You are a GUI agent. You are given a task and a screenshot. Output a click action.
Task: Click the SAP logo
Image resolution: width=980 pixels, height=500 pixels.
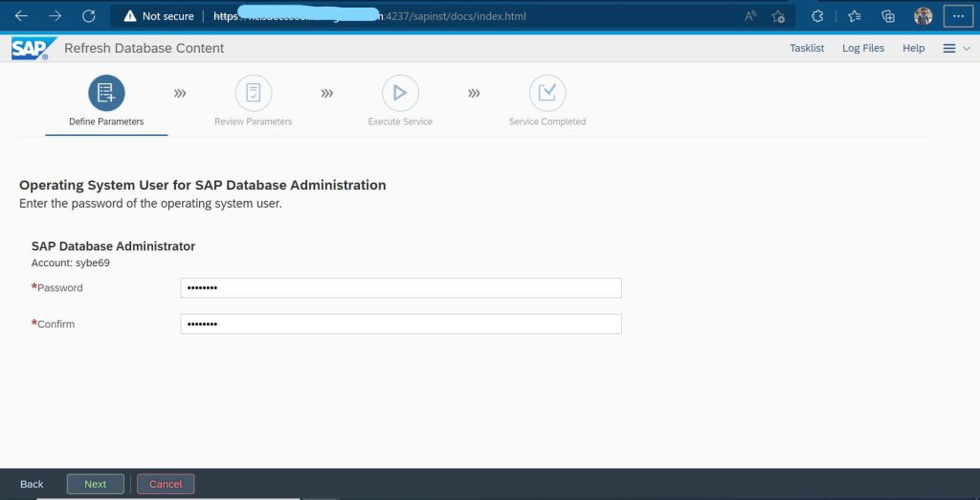(x=33, y=48)
